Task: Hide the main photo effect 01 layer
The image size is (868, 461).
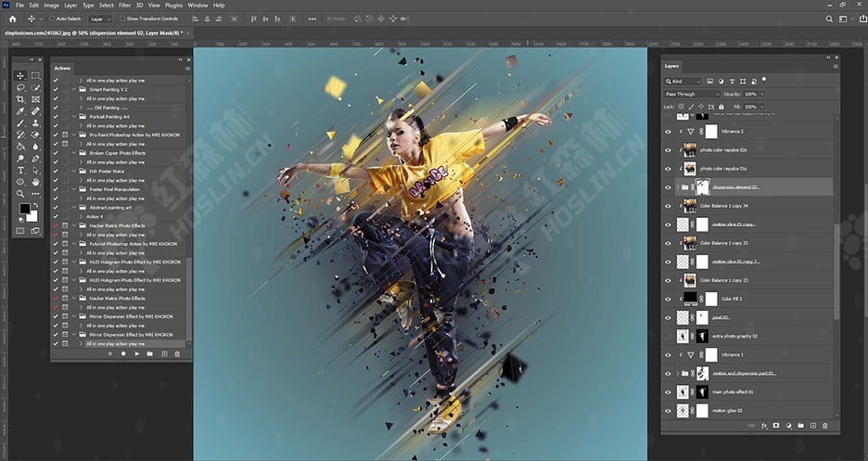Action: pyautogui.click(x=668, y=391)
